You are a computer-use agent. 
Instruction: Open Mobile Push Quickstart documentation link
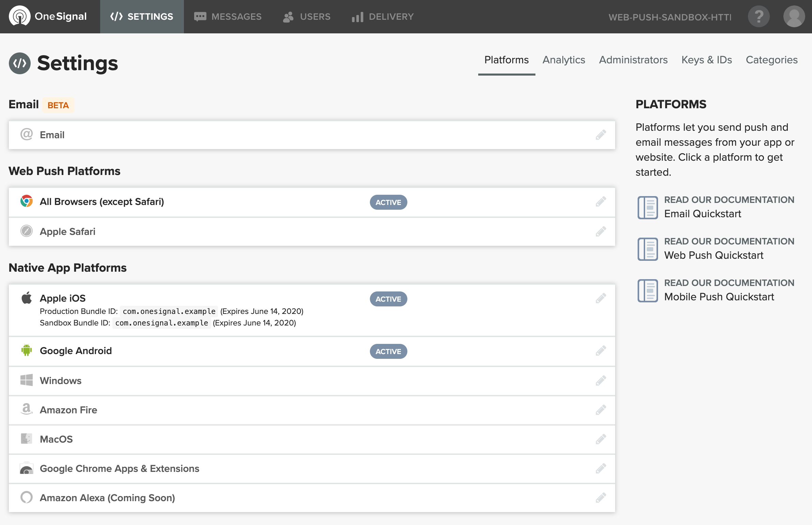(719, 297)
